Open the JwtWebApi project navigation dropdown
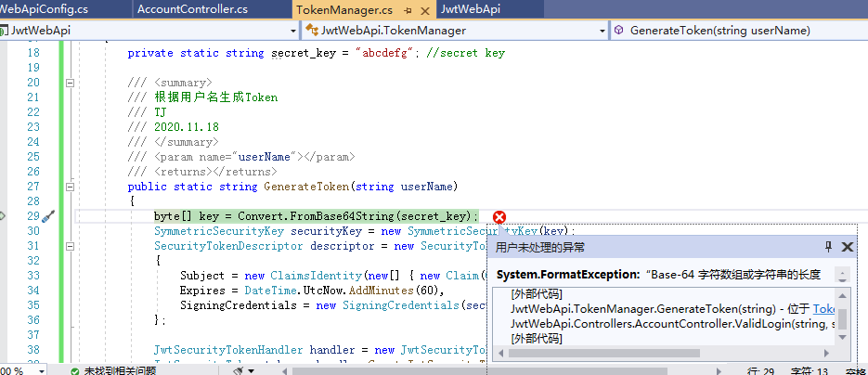 [293, 31]
